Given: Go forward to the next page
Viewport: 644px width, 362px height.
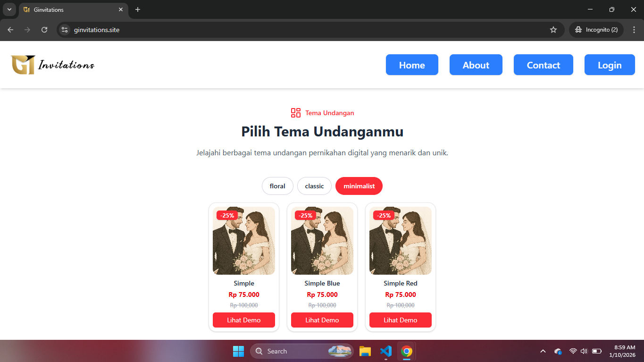Looking at the screenshot, I should [27, 30].
